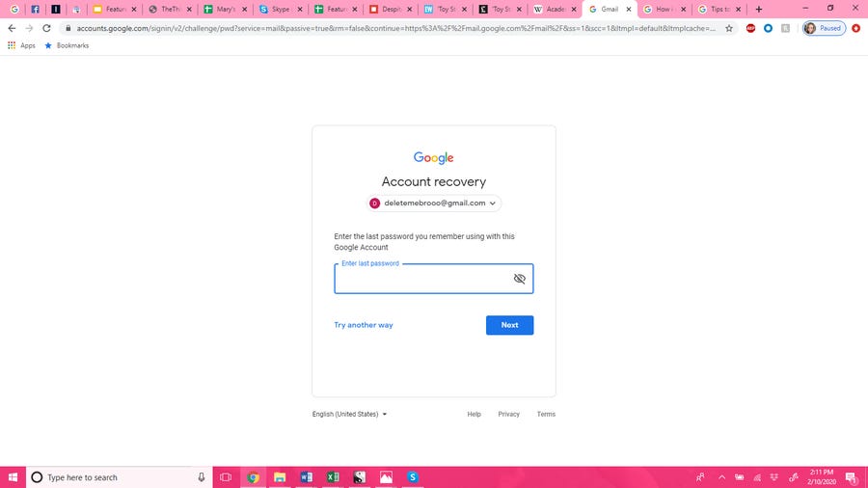Click the address bar URL
Viewport: 868px width, 488px height.
pos(395,28)
